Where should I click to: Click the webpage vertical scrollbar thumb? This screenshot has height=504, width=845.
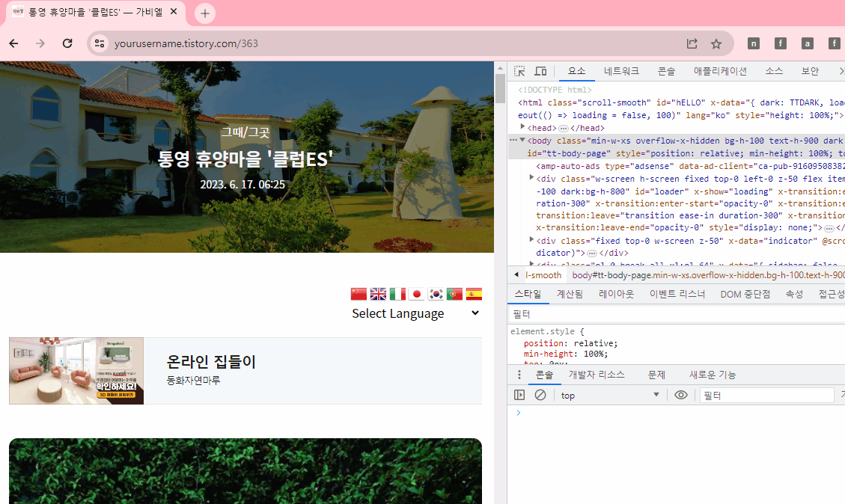pos(500,88)
